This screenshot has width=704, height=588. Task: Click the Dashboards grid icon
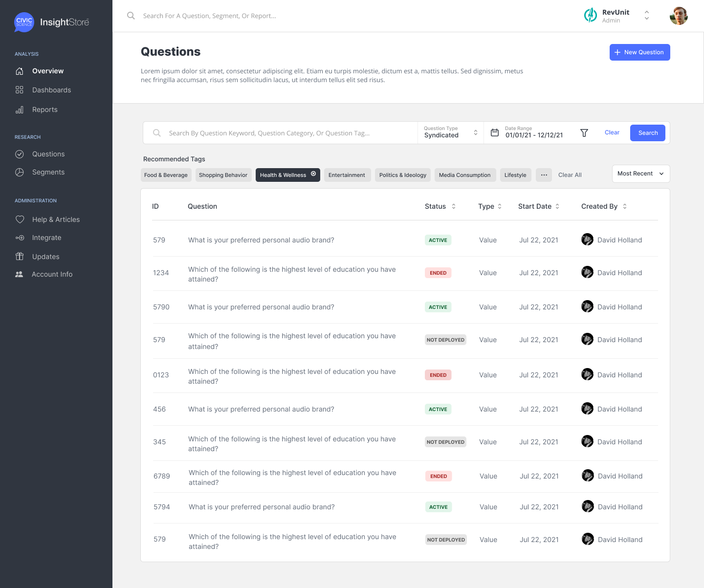click(20, 90)
